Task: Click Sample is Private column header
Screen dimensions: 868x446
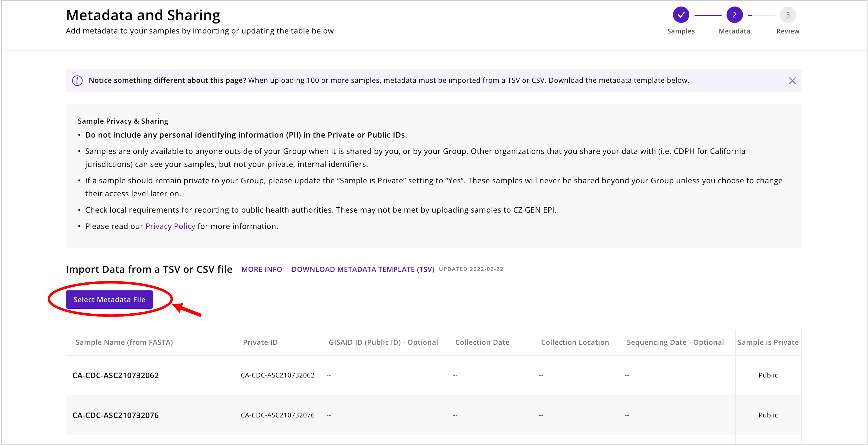Action: pyautogui.click(x=768, y=342)
